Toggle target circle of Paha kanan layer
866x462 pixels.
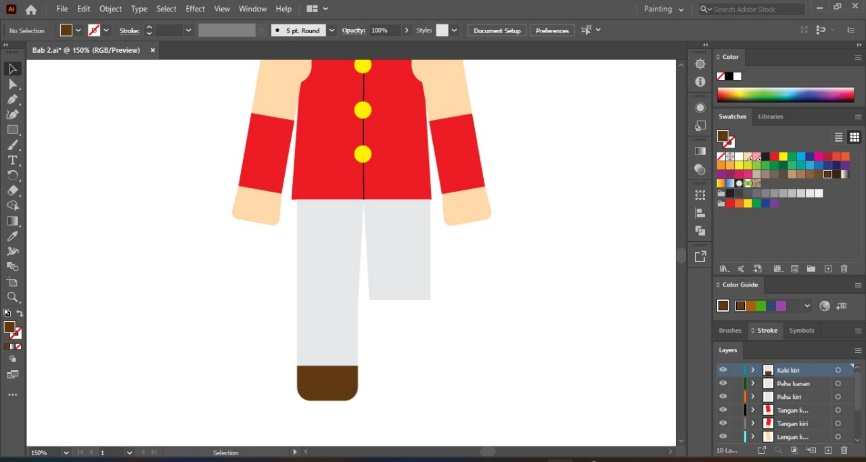[x=838, y=383]
